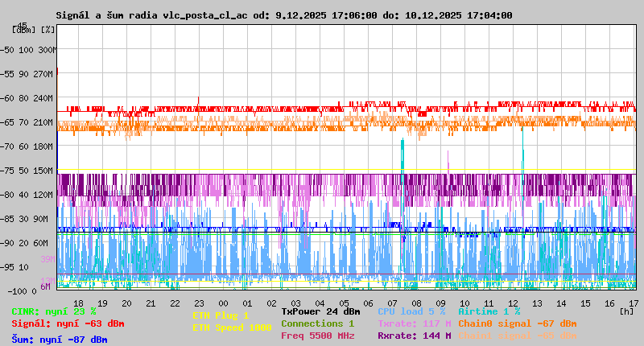
Task: Click the orange Chain0 signal -67 dBm label
Action: (517, 323)
